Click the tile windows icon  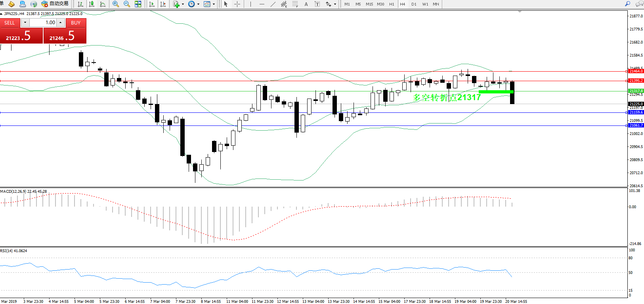[138, 4]
